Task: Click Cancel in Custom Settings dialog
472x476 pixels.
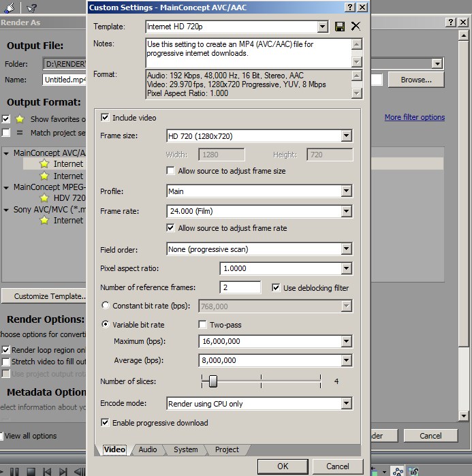Action: tap(338, 466)
